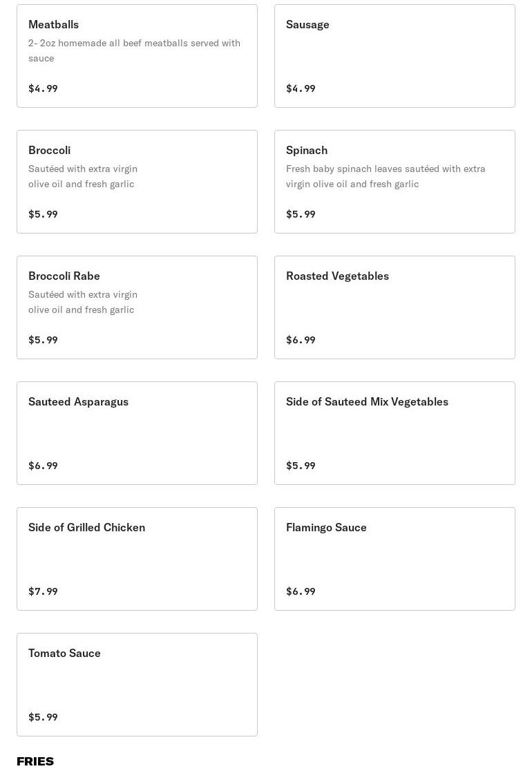
Task: Open the Spinach menu item
Action: (307, 151)
